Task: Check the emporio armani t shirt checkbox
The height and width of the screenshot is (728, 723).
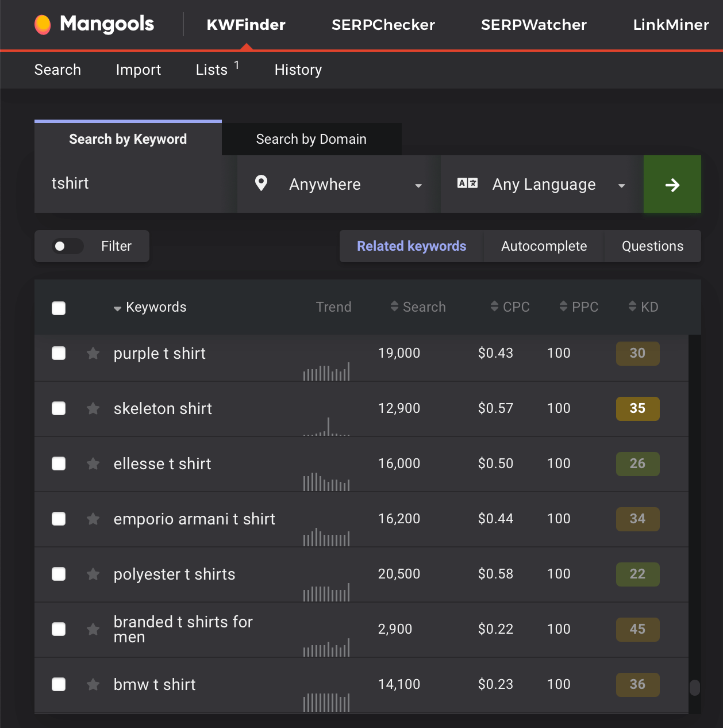Action: click(x=59, y=519)
